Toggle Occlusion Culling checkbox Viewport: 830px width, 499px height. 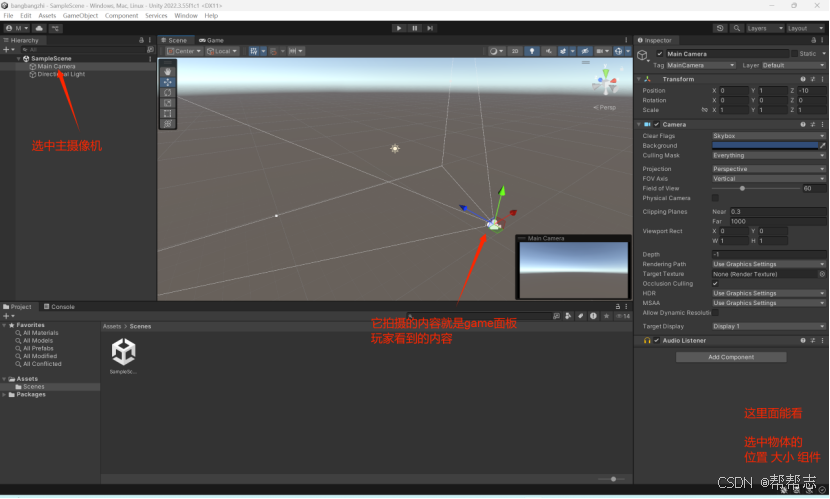click(x=715, y=284)
